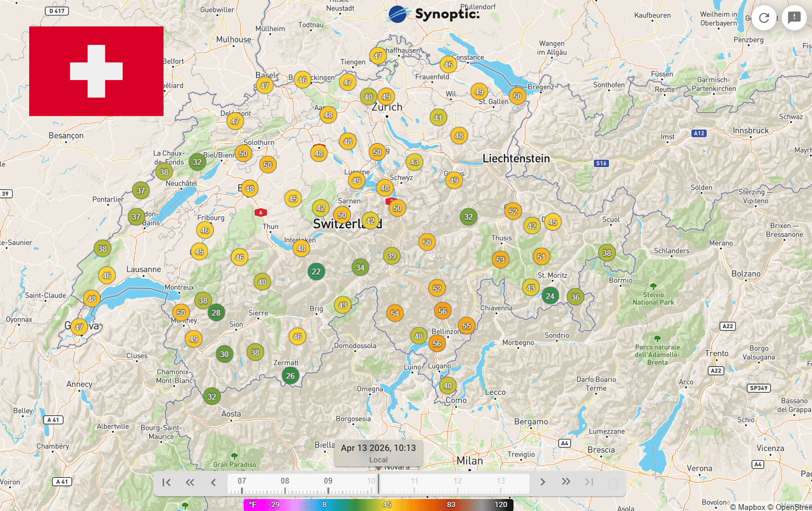Image resolution: width=812 pixels, height=511 pixels.
Task: Click the Innsbruck city label
Action: (x=751, y=130)
